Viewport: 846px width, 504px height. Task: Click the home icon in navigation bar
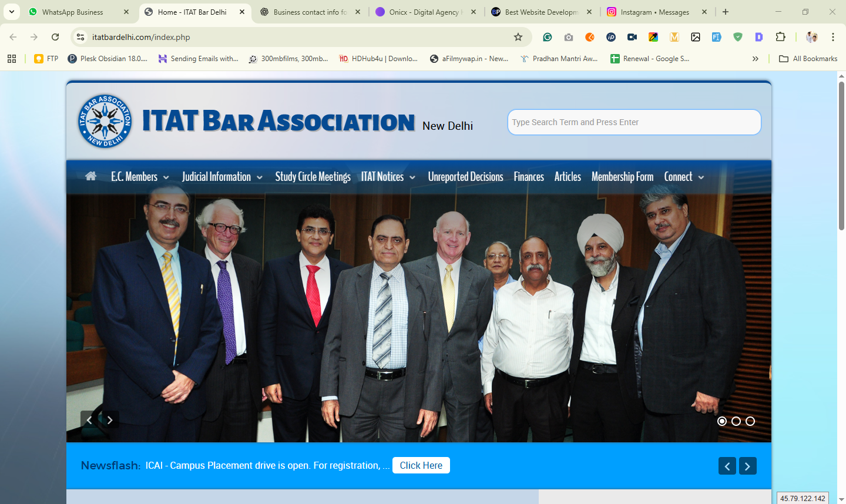[90, 176]
